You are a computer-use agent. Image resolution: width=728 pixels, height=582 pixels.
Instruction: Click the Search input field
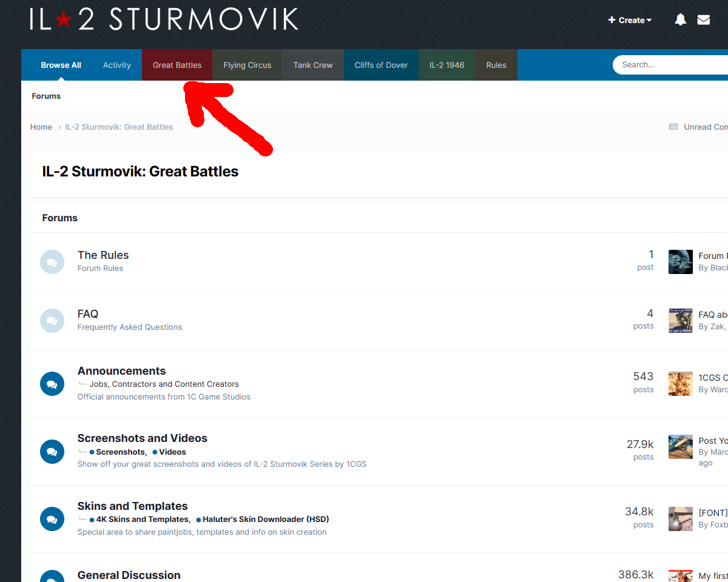tap(670, 65)
